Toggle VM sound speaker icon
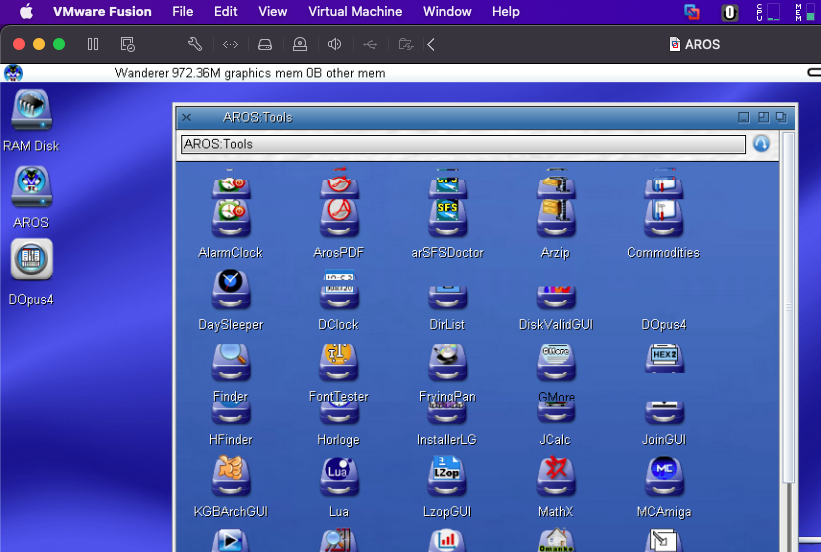Viewport: 821px width, 552px height. (x=335, y=44)
